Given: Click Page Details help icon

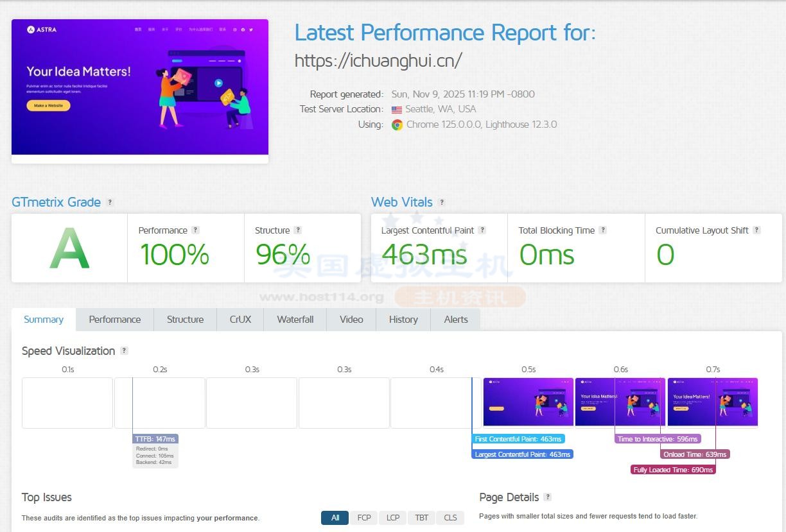Looking at the screenshot, I should coord(547,497).
